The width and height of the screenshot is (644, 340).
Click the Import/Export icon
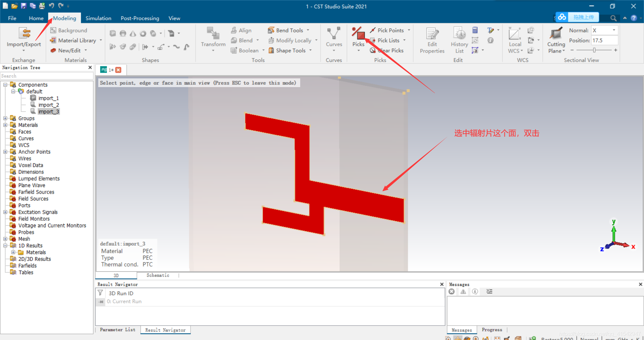pyautogui.click(x=24, y=33)
